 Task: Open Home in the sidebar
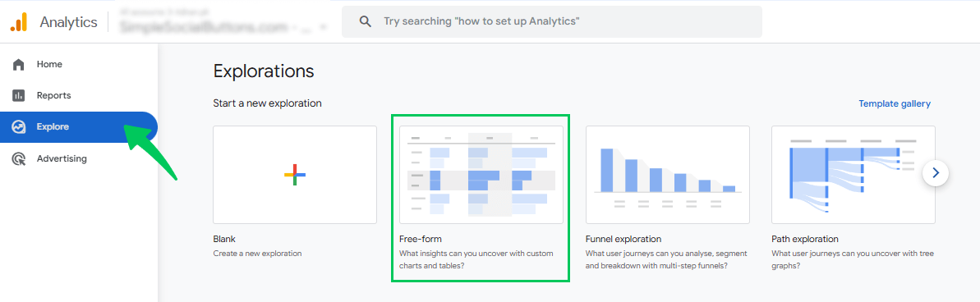79,64
